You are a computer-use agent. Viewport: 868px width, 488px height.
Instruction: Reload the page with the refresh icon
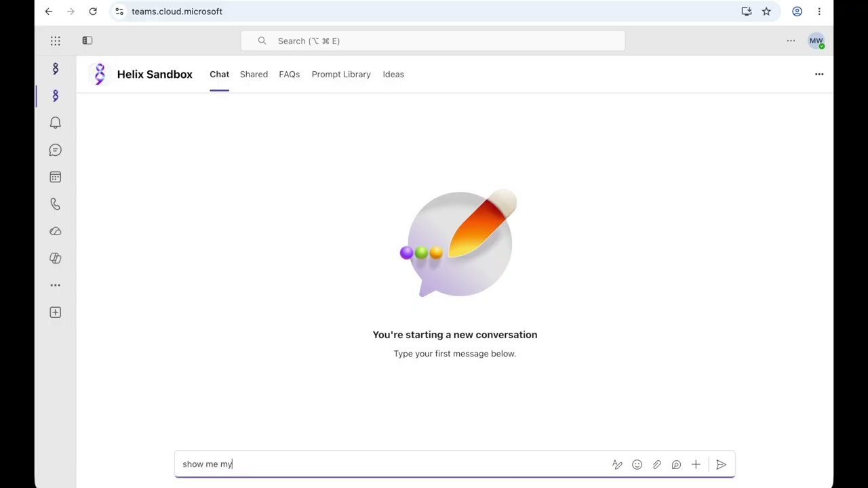93,12
